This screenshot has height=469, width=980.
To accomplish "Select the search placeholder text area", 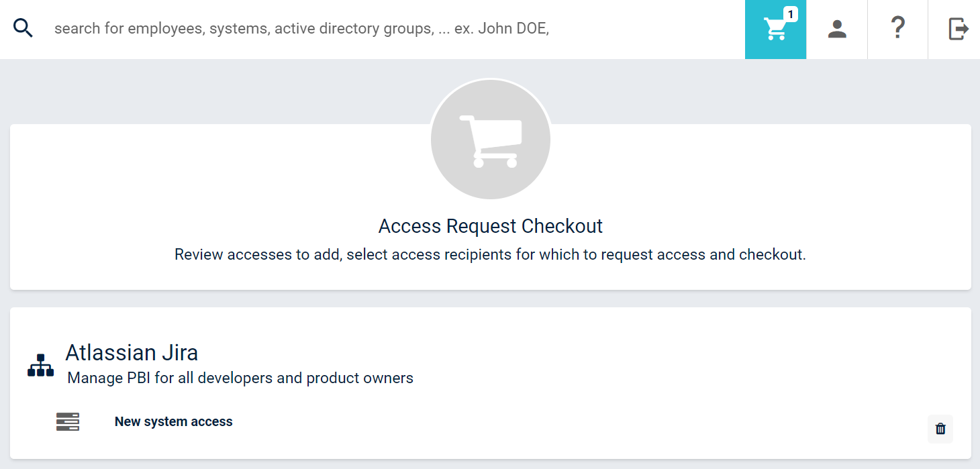I will tap(302, 28).
